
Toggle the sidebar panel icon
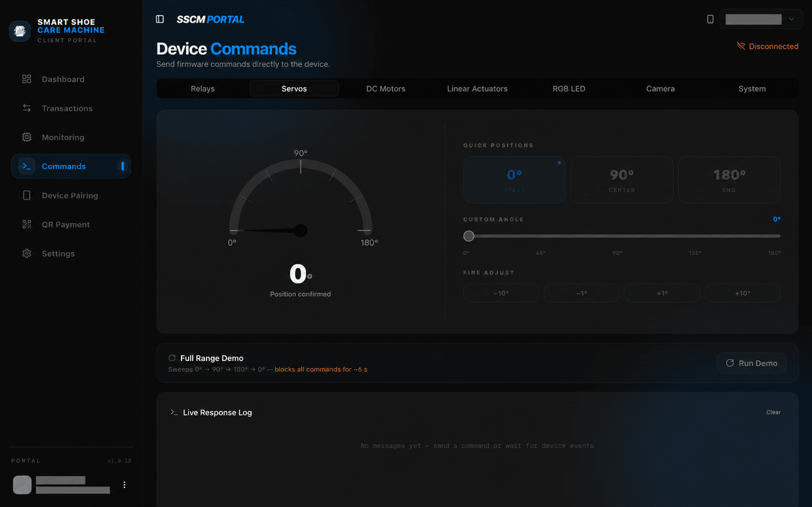point(160,19)
